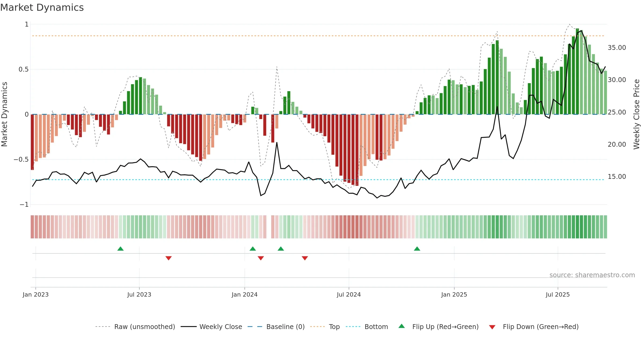Click the Weekly Close Price axis title

point(636,114)
